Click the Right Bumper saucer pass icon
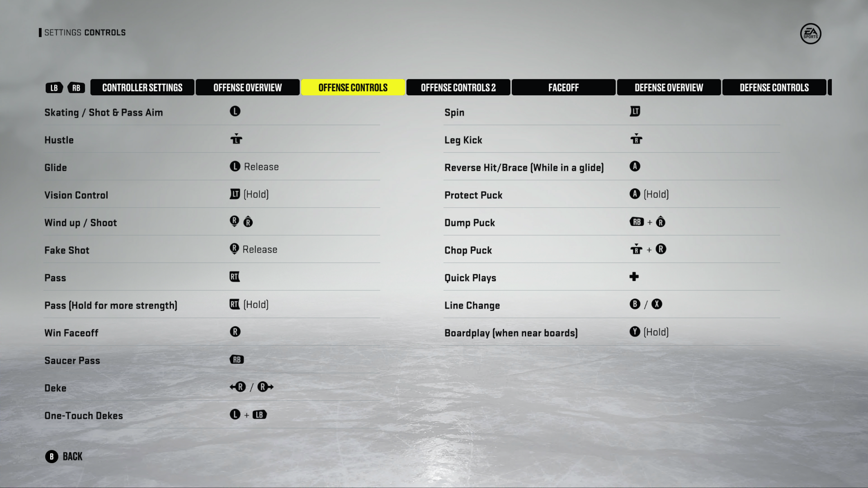This screenshot has height=488, width=868. [237, 359]
